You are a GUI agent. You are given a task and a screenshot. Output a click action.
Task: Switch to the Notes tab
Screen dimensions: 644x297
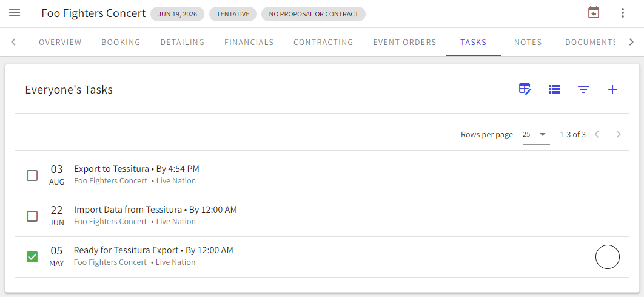[528, 43]
